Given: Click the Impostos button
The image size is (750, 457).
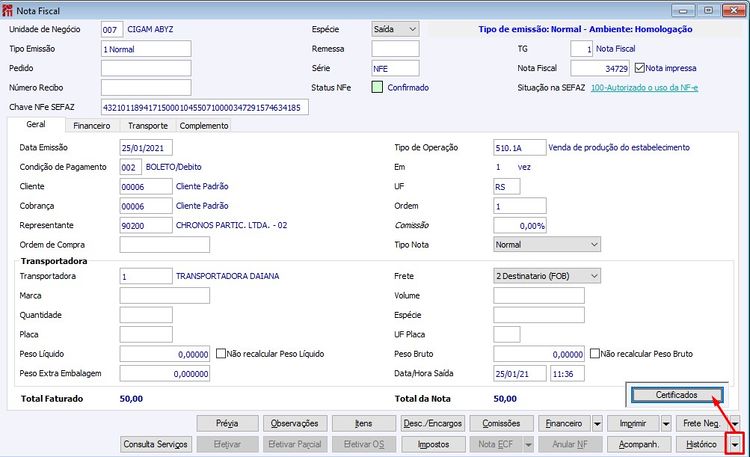Looking at the screenshot, I should (433, 445).
